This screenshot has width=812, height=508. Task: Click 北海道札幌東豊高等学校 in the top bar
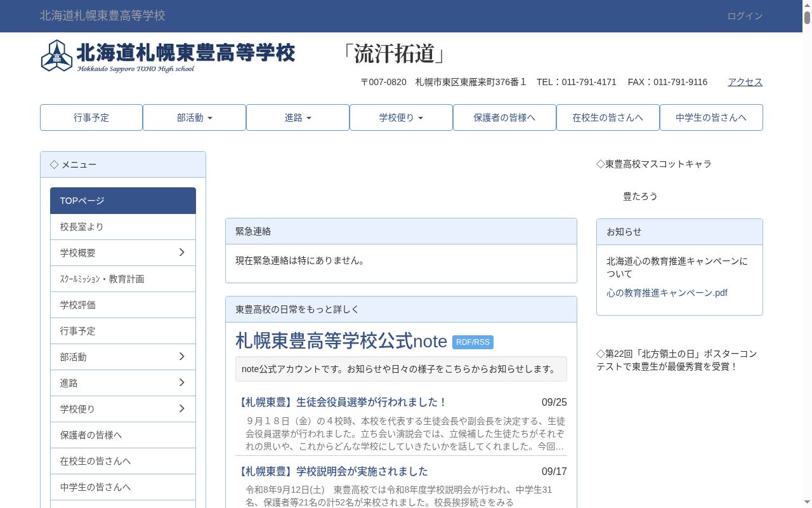[103, 15]
